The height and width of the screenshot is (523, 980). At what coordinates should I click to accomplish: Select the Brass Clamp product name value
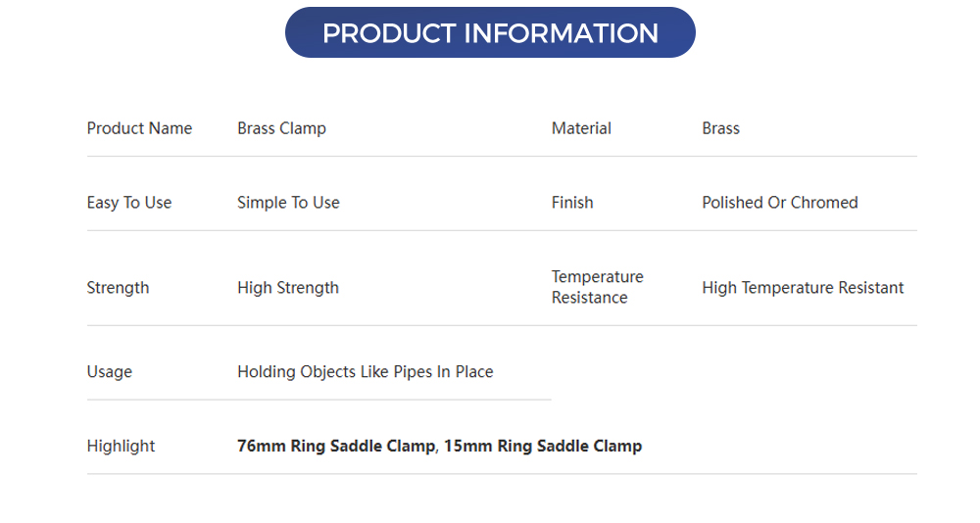pyautogui.click(x=281, y=128)
